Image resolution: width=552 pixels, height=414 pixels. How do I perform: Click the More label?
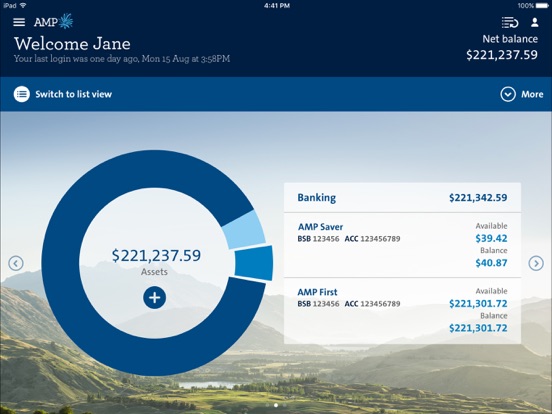(532, 94)
